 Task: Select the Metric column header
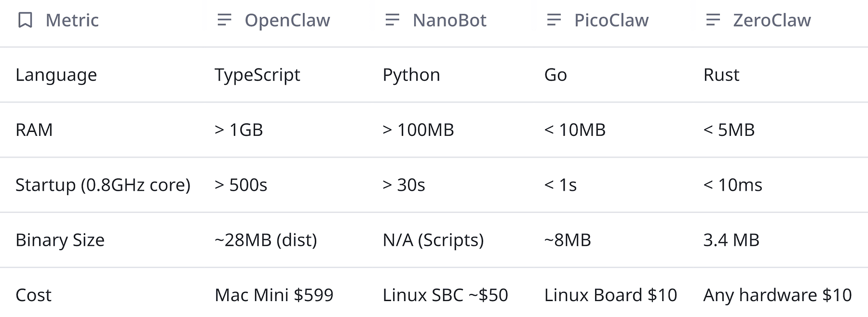72,20
